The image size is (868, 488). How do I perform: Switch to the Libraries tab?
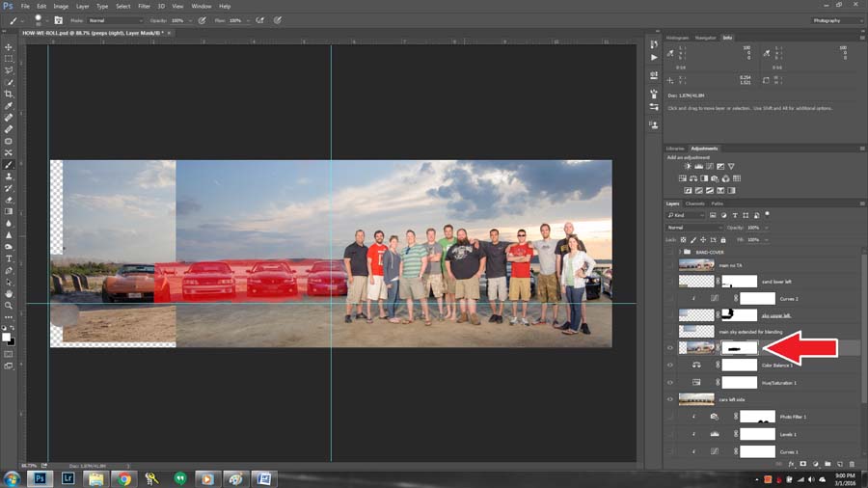click(x=675, y=149)
